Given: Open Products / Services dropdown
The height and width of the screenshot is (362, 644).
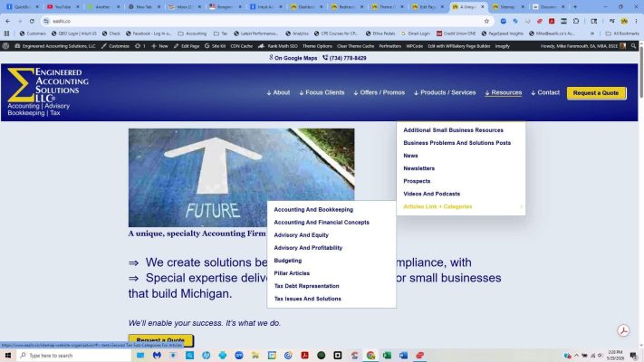Looking at the screenshot, I should pyautogui.click(x=445, y=92).
